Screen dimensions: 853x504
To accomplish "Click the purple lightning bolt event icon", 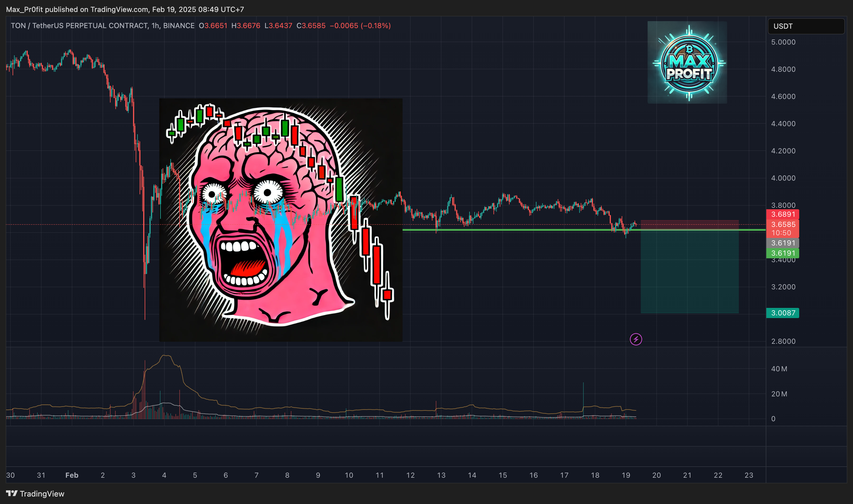I will click(x=636, y=339).
